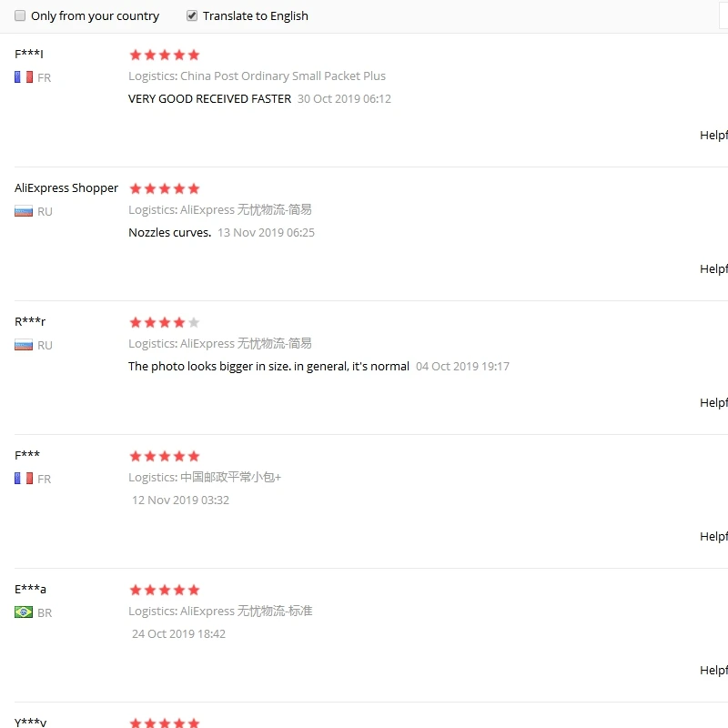The image size is (728, 728).
Task: Click Helpful on the 24 Oct 2019 review
Action: point(713,670)
